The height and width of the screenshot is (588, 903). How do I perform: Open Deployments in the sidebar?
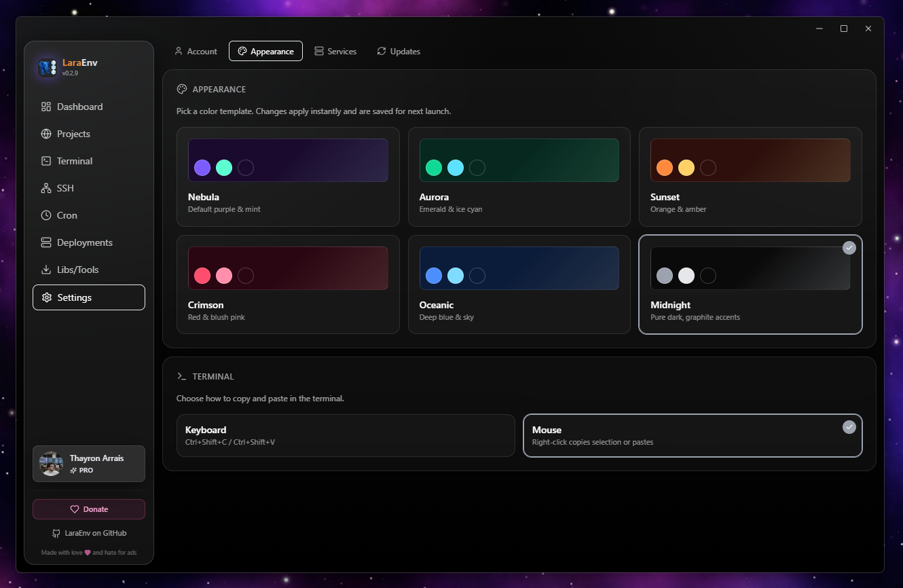89,242
